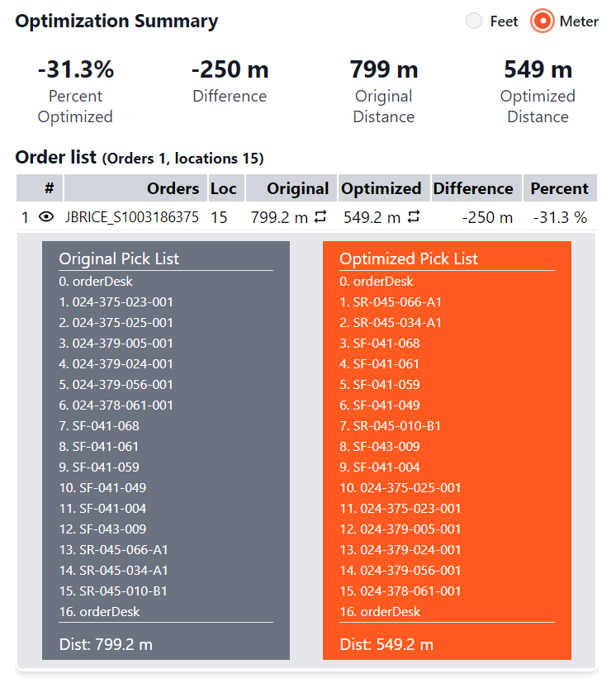The height and width of the screenshot is (683, 616).
Task: Select 024-375-023-001 in the original list
Action: coord(122,302)
